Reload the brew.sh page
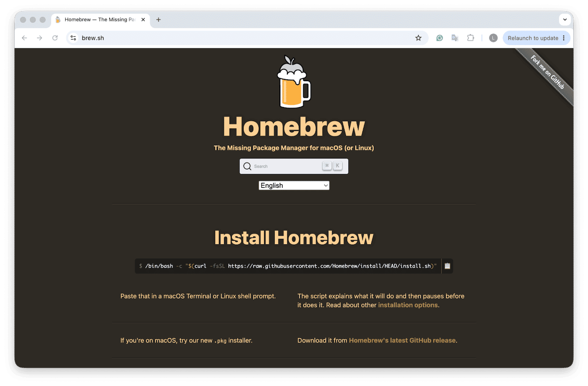The image size is (588, 386). 55,38
